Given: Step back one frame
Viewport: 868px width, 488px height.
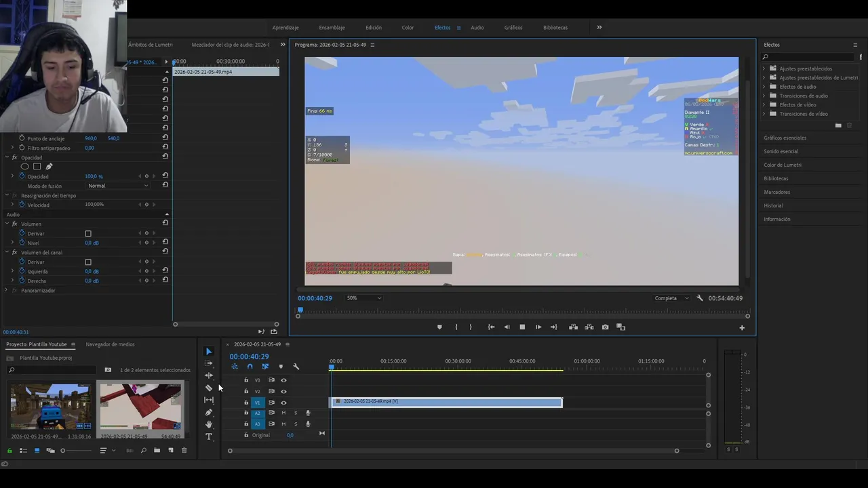Looking at the screenshot, I should [507, 327].
